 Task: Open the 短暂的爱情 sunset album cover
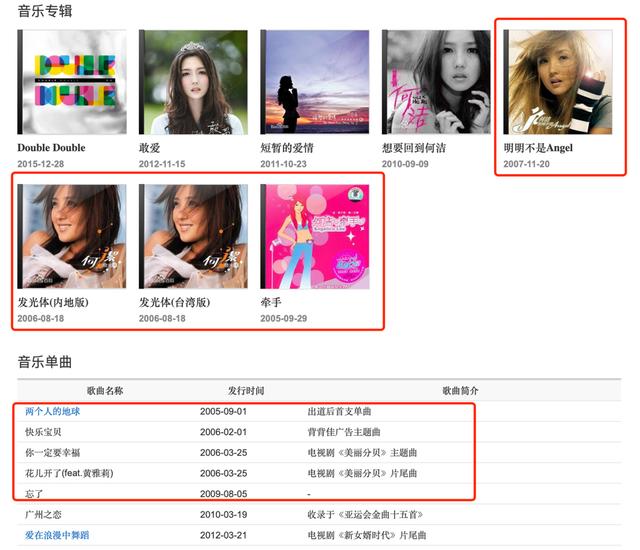(315, 82)
